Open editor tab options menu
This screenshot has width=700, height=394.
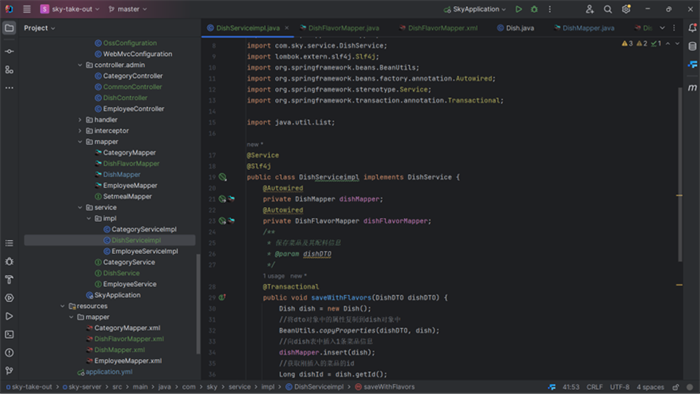click(674, 28)
